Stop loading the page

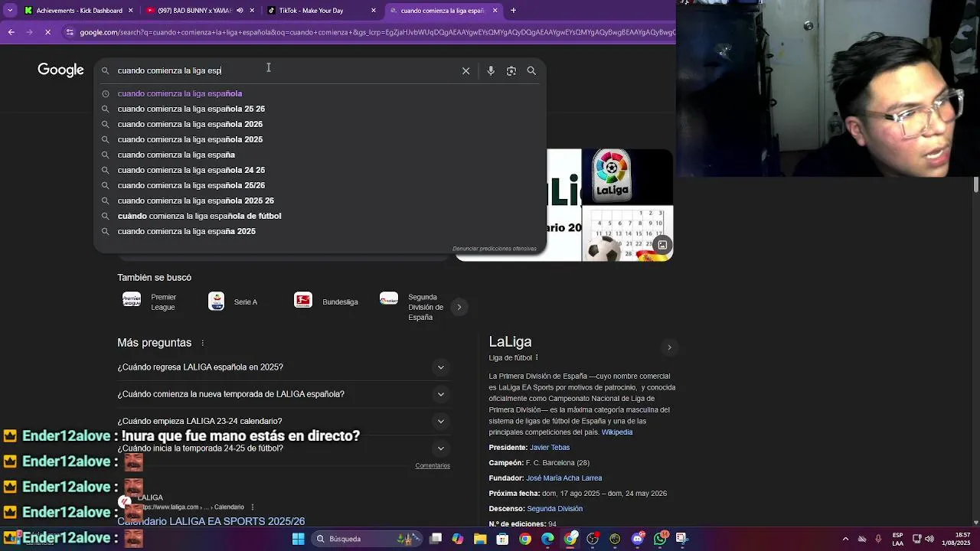click(47, 32)
